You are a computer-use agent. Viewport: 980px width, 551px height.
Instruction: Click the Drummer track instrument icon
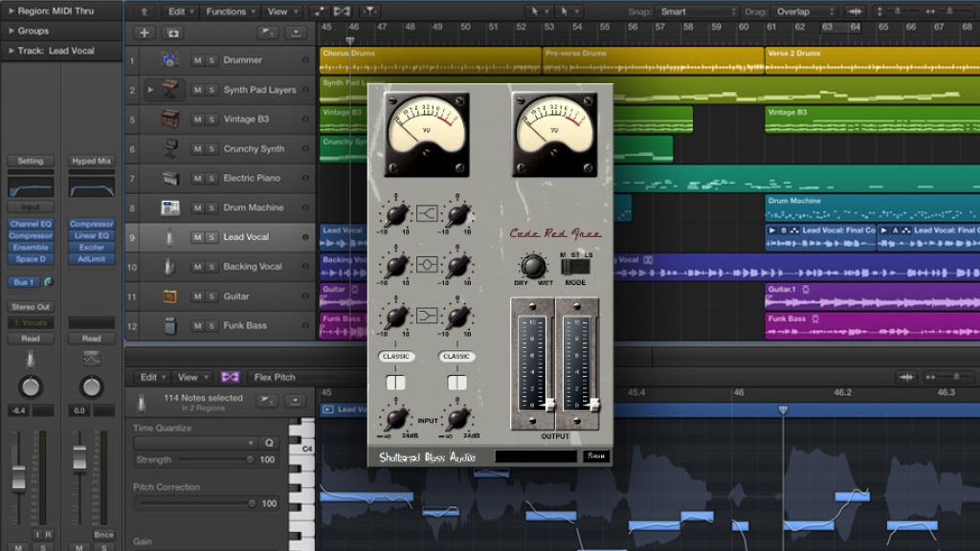pos(169,60)
